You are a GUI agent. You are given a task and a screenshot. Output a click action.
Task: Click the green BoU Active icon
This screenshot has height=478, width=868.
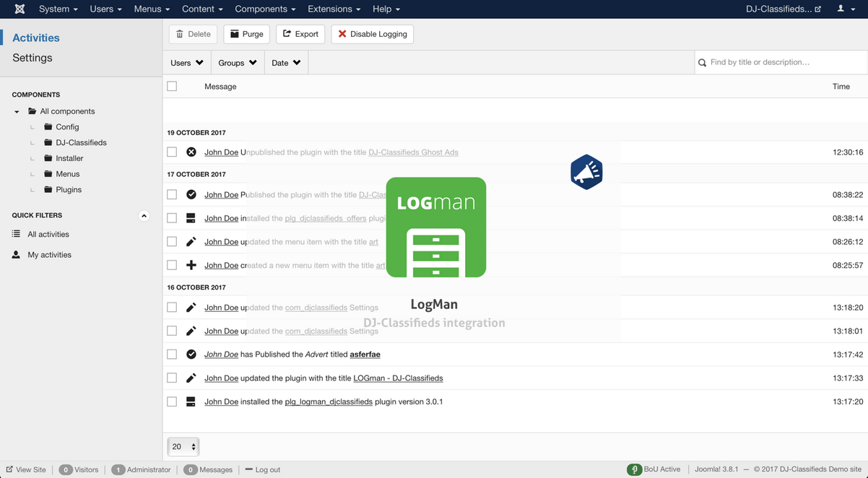click(x=634, y=469)
